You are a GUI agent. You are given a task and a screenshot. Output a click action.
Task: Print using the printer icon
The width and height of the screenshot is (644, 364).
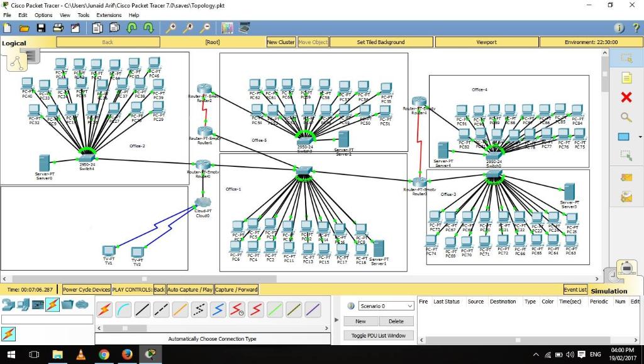[x=58, y=28]
